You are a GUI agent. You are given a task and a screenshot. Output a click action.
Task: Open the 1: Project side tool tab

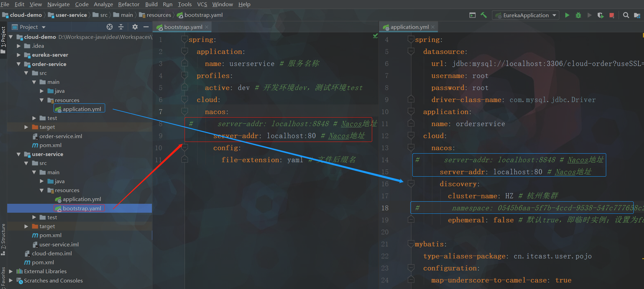click(x=3, y=40)
